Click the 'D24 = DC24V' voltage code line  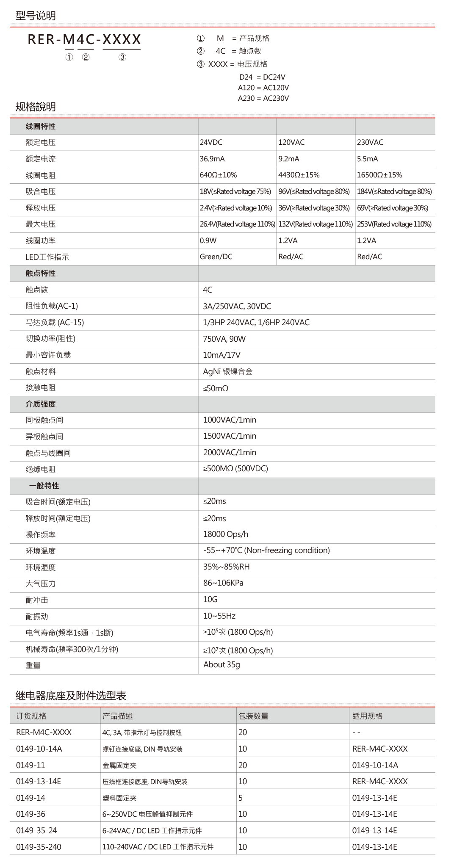pos(262,77)
